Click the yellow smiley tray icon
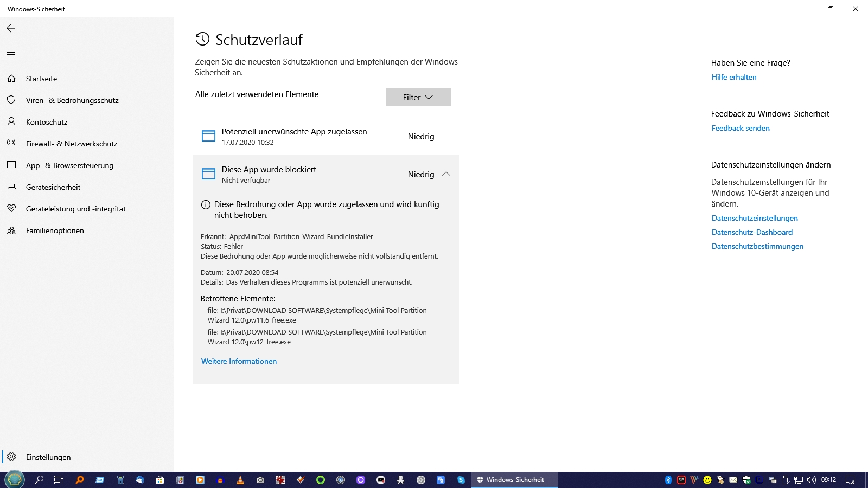This screenshot has width=868, height=488. click(x=707, y=480)
